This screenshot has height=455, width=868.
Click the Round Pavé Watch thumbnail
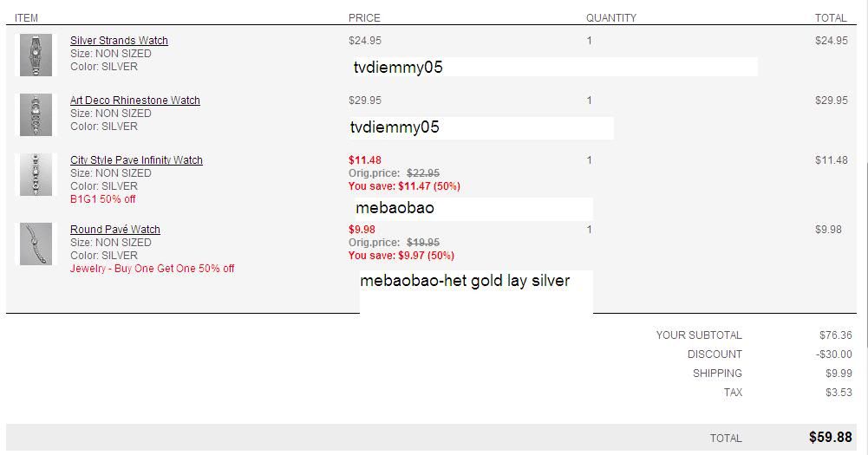click(x=36, y=244)
